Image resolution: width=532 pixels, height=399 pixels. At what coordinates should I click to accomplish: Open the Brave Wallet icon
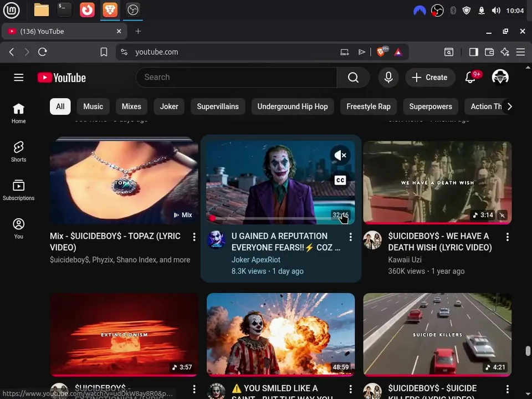(x=489, y=52)
